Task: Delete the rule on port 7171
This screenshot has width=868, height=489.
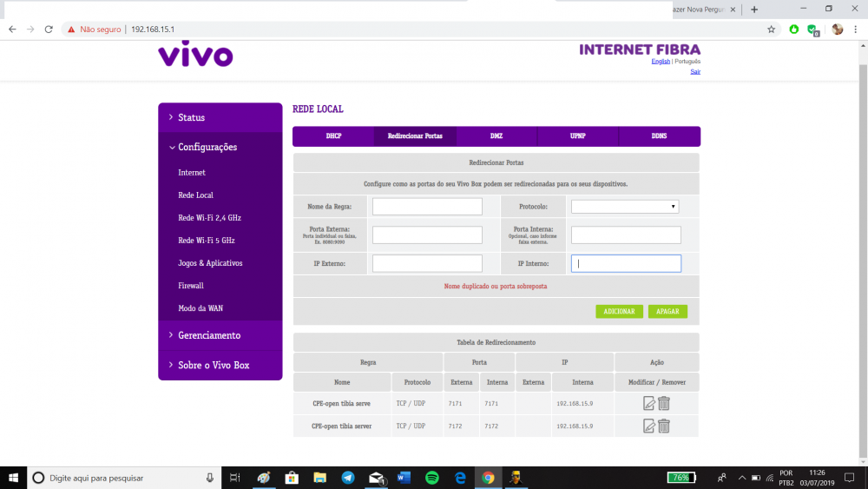Action: [664, 403]
